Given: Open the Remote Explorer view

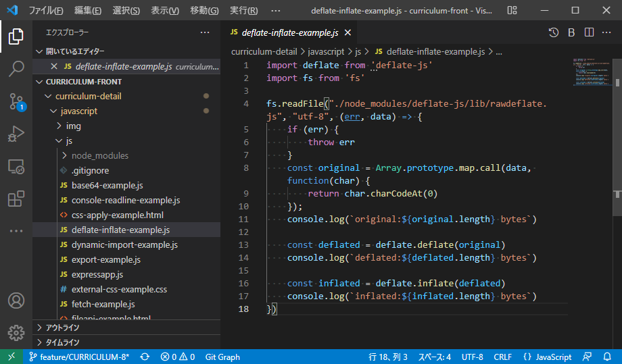Looking at the screenshot, I should point(16,167).
